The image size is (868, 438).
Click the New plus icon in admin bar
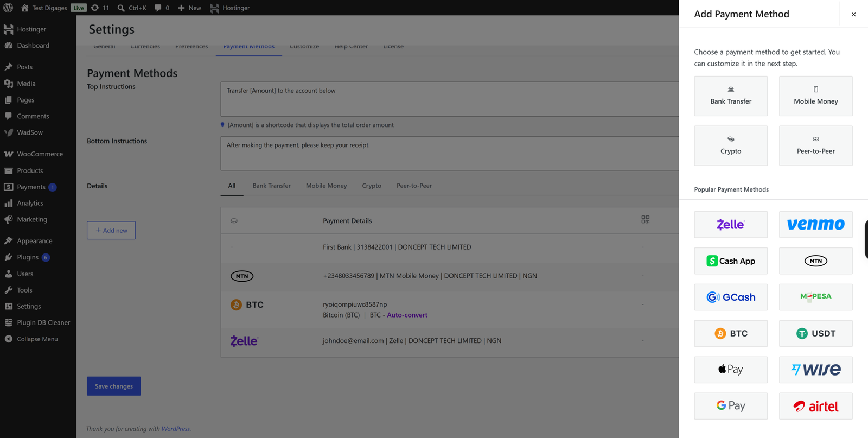coord(181,8)
